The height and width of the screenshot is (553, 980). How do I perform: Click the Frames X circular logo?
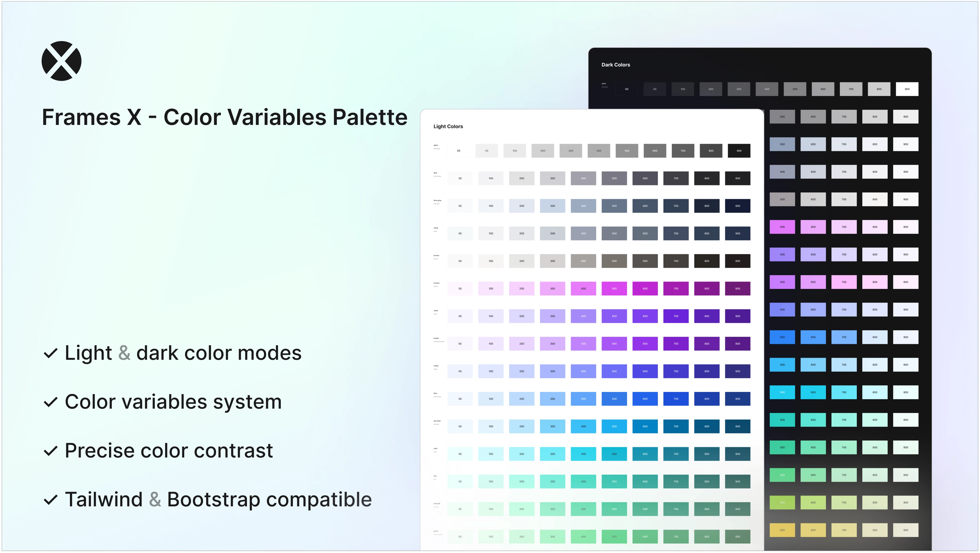click(x=61, y=61)
